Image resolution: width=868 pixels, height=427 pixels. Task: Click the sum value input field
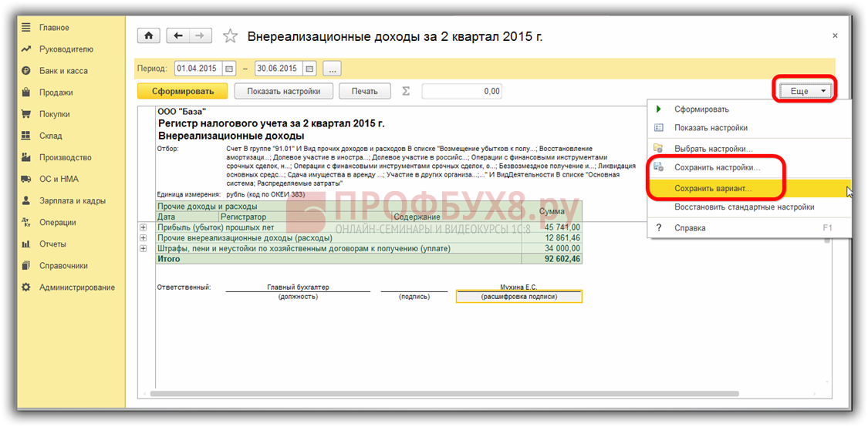[x=461, y=91]
